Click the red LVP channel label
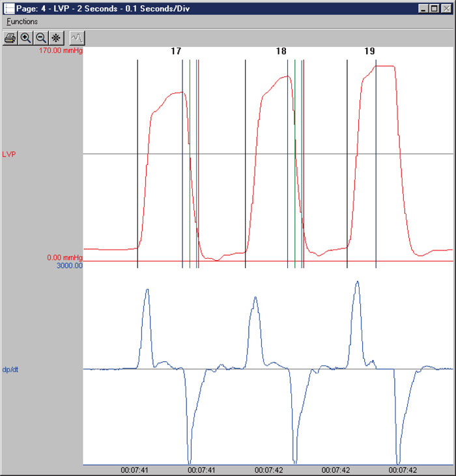 [9, 155]
